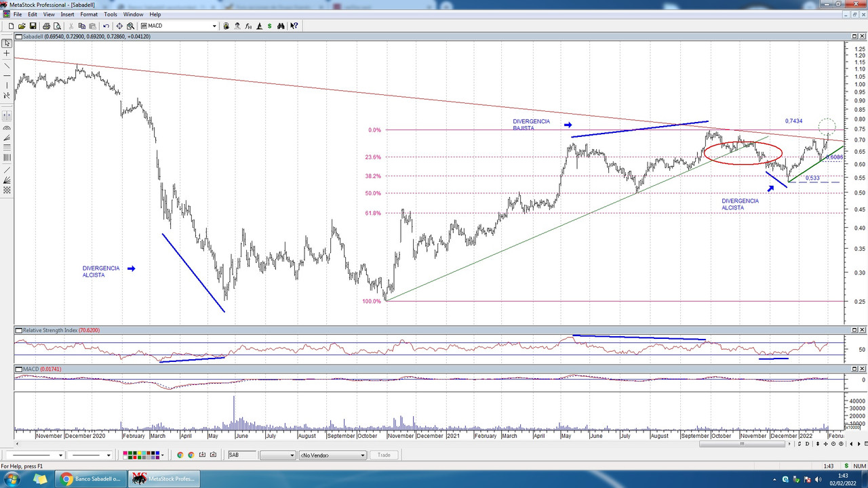Pick the yellow swatch in the color palette
This screenshot has width=868, height=488.
click(139, 453)
